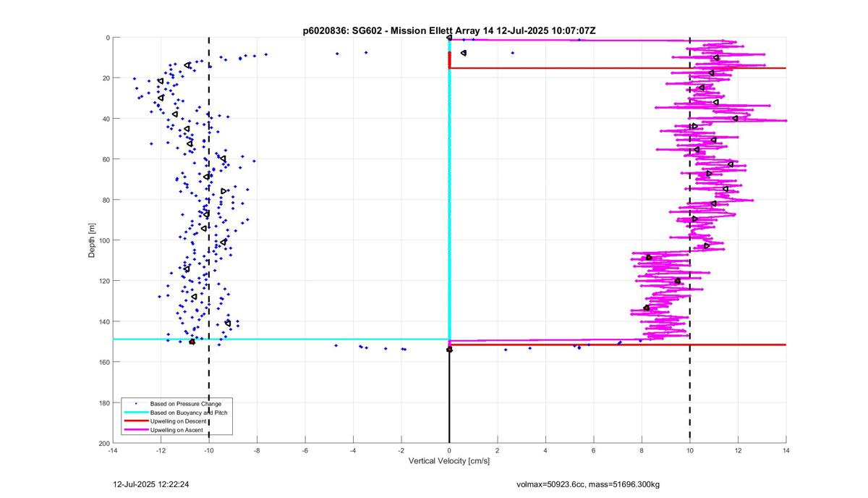Image resolution: width=868 pixels, height=498 pixels.
Task: Click x-axis tick label -2
Action: 401,450
